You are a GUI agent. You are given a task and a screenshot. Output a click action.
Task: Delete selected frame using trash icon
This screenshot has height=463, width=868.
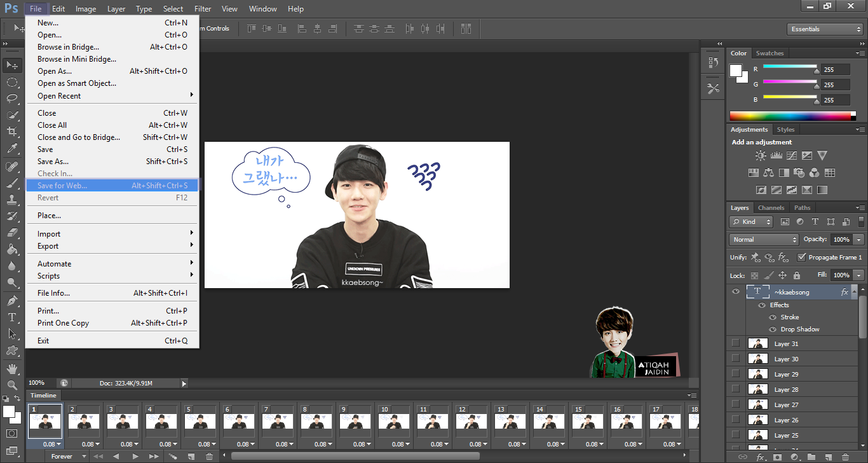tap(209, 457)
